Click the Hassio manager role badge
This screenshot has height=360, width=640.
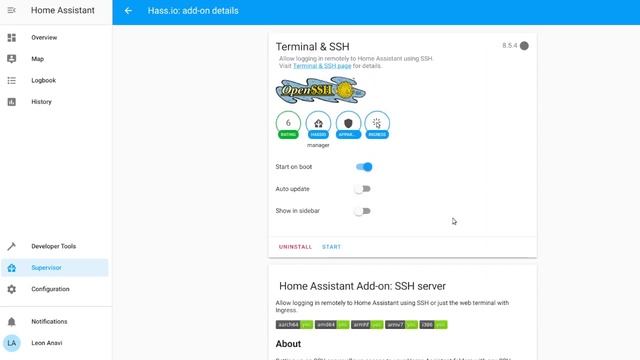click(x=318, y=125)
